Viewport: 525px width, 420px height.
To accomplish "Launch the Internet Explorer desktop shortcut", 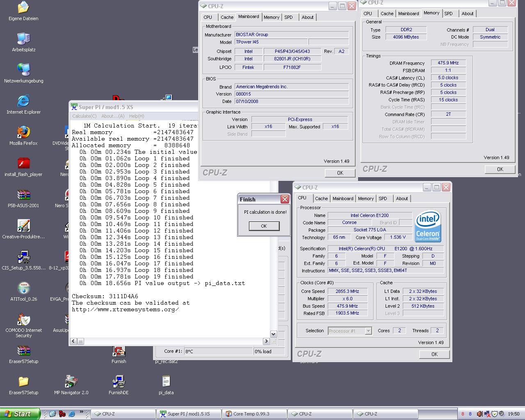I will pyautogui.click(x=23, y=105).
